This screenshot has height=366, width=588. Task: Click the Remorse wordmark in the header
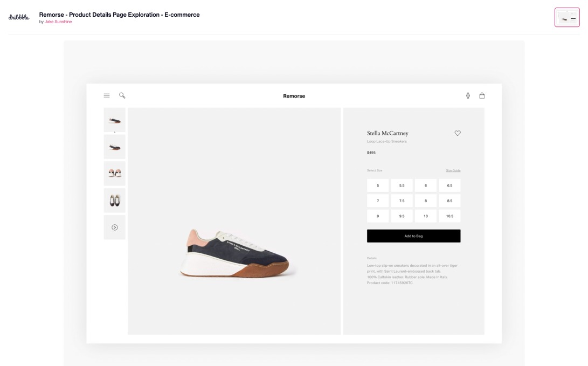tap(294, 95)
